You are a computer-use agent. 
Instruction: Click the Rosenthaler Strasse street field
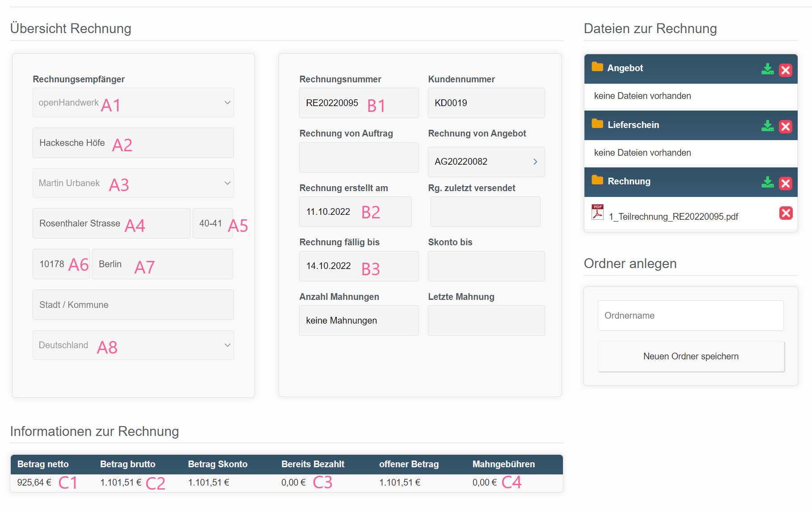111,223
